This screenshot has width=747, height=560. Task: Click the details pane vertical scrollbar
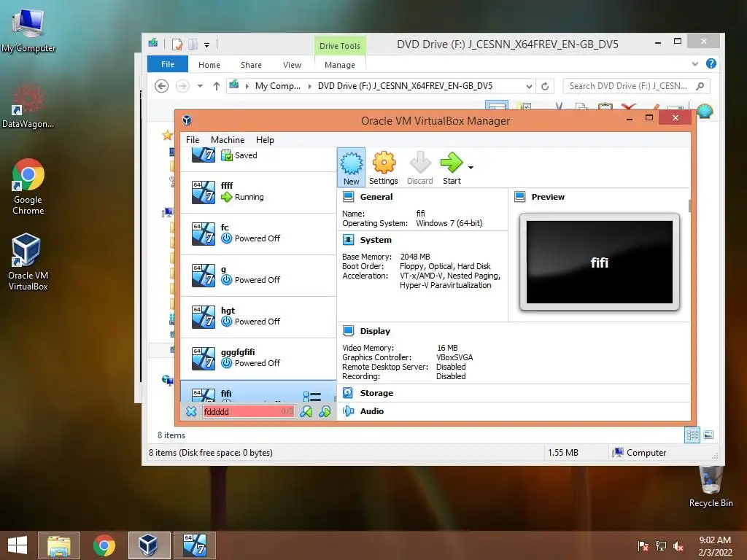click(x=689, y=206)
